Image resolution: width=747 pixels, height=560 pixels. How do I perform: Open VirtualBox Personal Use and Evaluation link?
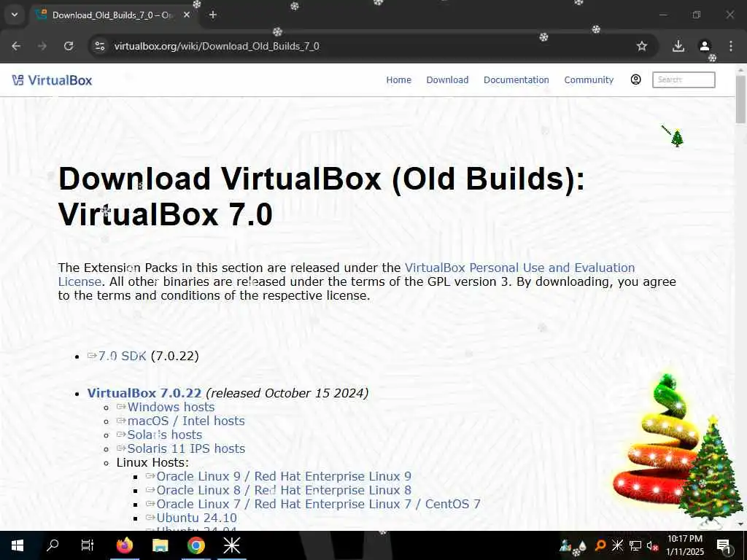pos(519,268)
